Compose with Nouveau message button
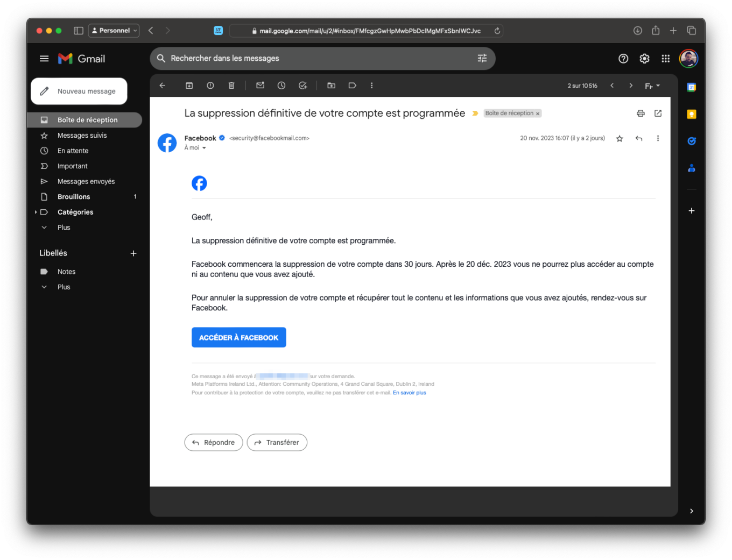Image resolution: width=732 pixels, height=560 pixels. (79, 91)
